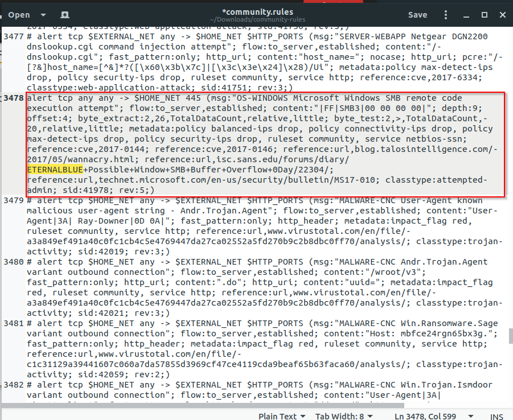The height and width of the screenshot is (420, 513).
Task: Maximize the gedit window
Action: pyautogui.click(x=485, y=15)
